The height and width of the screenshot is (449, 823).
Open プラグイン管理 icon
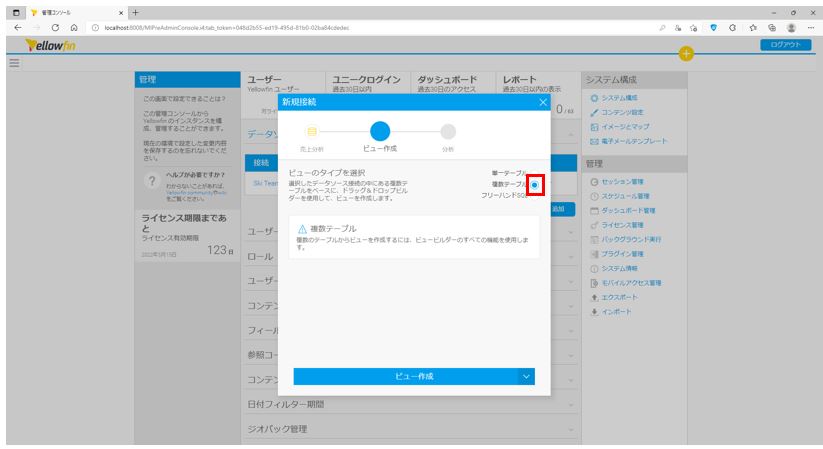coord(594,254)
